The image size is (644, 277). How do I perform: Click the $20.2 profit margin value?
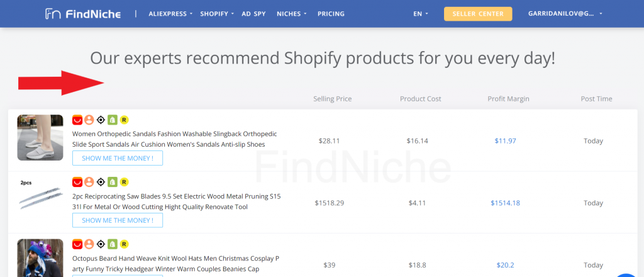[505, 265]
